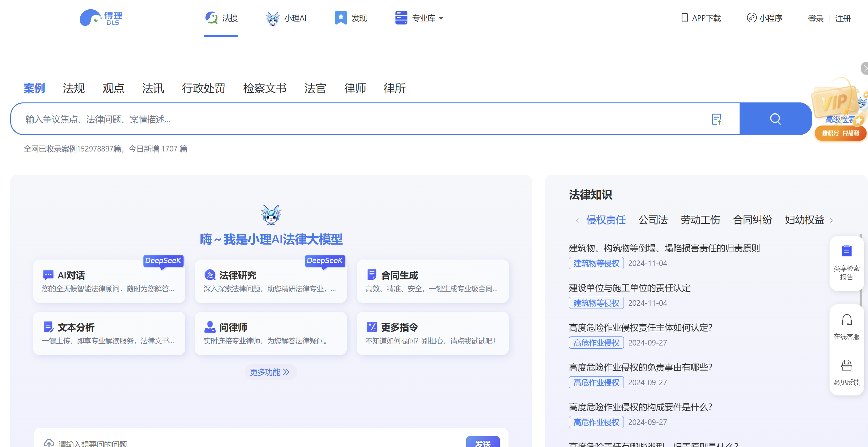Viewport: 868px width, 447px height.
Task: Click the 注册 registration link
Action: click(x=843, y=19)
